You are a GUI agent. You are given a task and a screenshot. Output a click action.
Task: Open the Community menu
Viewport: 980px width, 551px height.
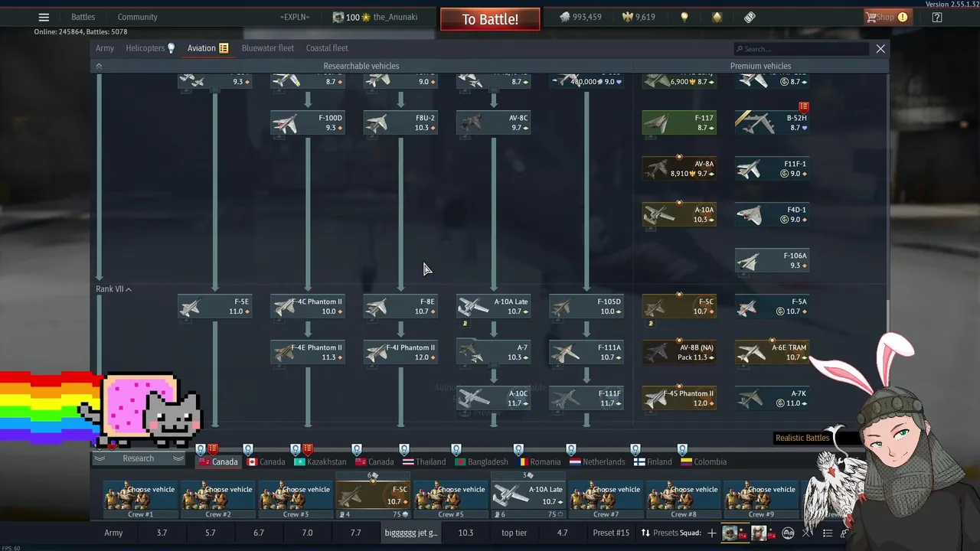point(138,17)
